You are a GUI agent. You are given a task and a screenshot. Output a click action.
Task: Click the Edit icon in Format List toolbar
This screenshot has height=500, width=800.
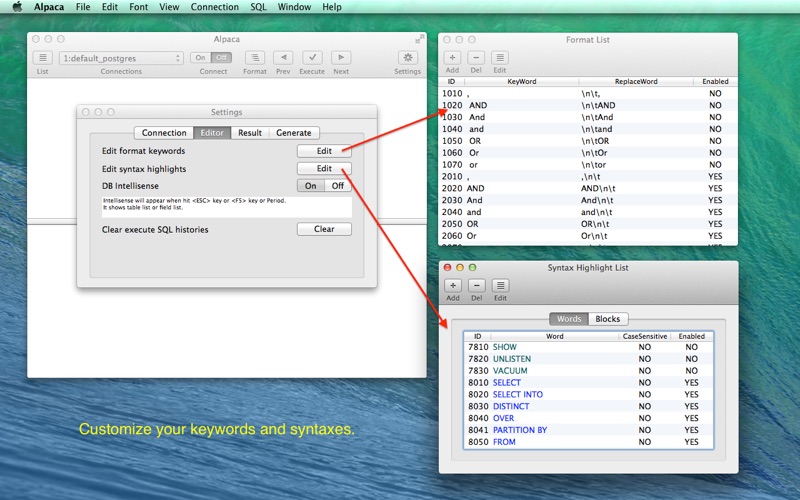coord(500,58)
